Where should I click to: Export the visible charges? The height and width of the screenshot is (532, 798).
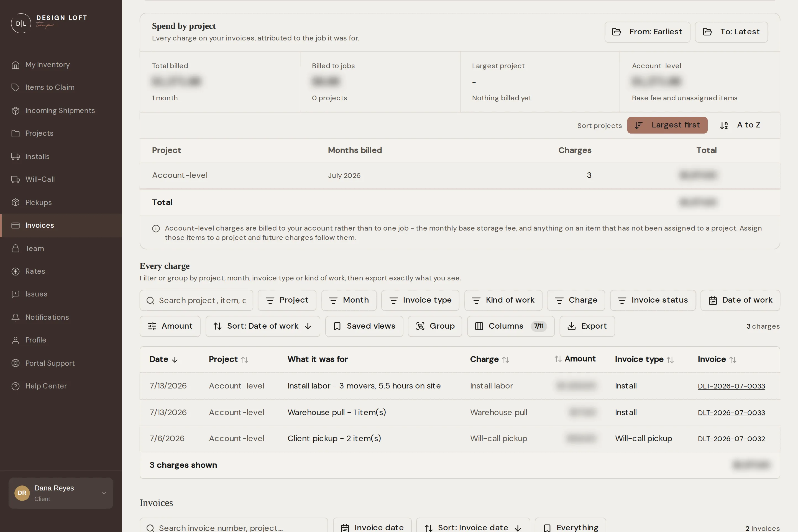point(587,326)
